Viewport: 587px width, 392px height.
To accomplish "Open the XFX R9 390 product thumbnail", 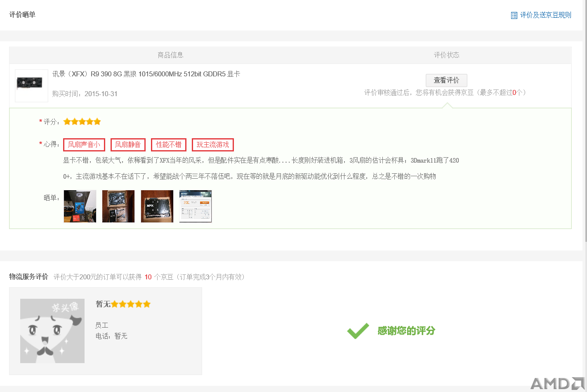I will (x=31, y=85).
